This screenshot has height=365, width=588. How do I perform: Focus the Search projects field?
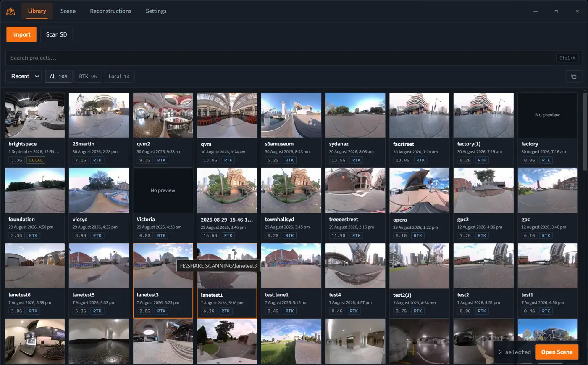click(294, 58)
